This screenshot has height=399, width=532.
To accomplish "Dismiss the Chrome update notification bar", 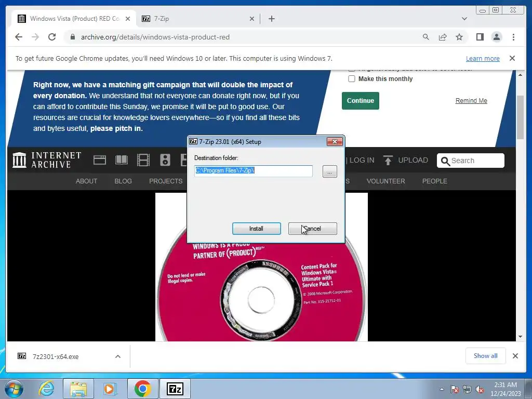I will pyautogui.click(x=512, y=58).
